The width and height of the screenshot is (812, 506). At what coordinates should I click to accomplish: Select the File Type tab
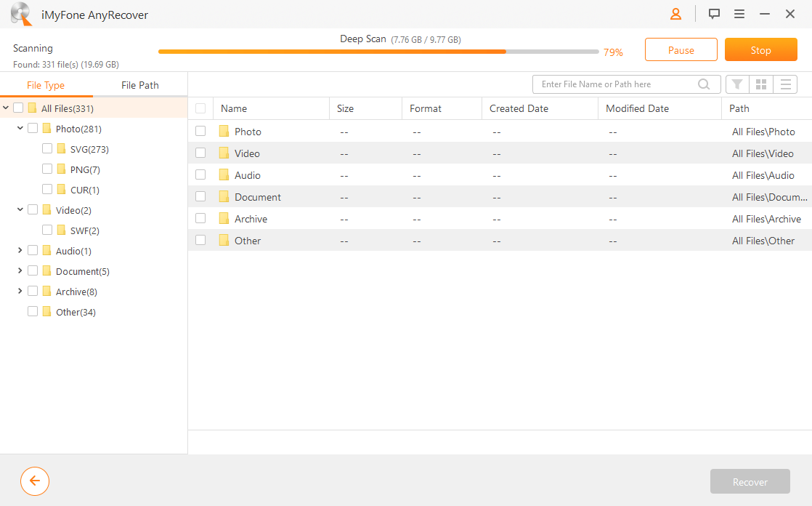(46, 84)
